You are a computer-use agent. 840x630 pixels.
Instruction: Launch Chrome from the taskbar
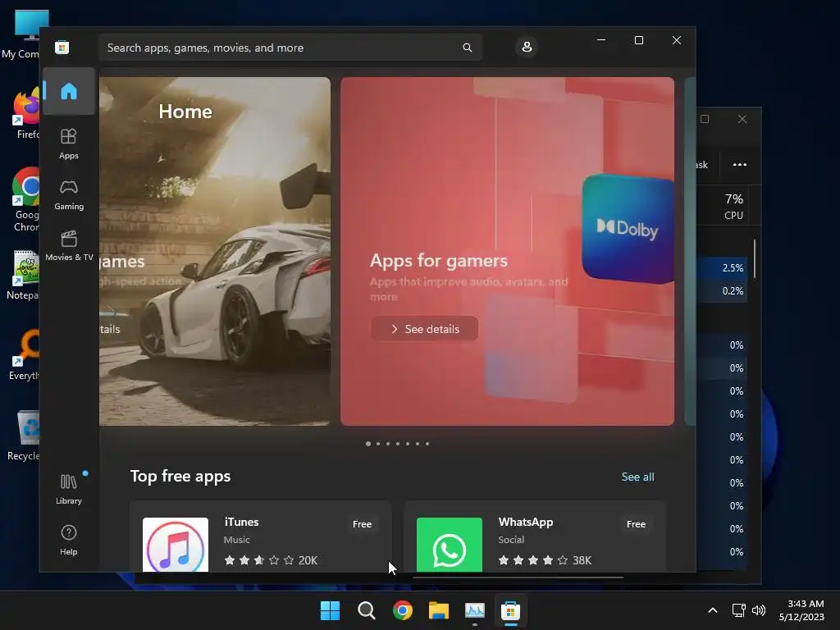(402, 610)
